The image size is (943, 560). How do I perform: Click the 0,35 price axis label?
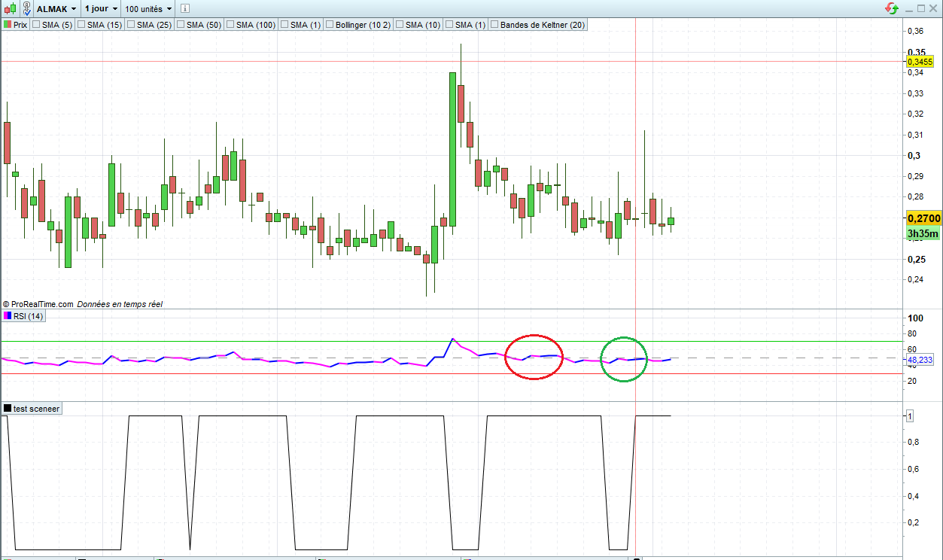[916, 53]
